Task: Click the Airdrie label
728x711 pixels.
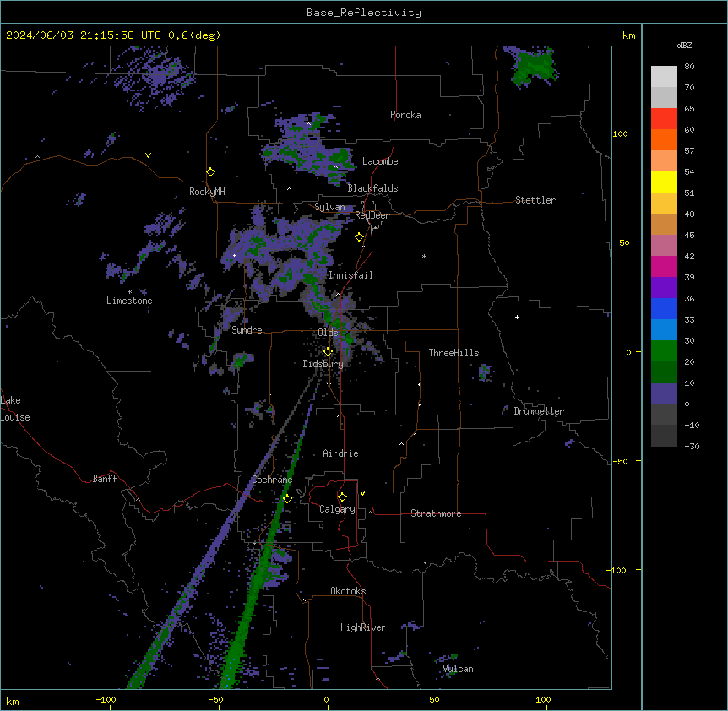Action: click(340, 453)
